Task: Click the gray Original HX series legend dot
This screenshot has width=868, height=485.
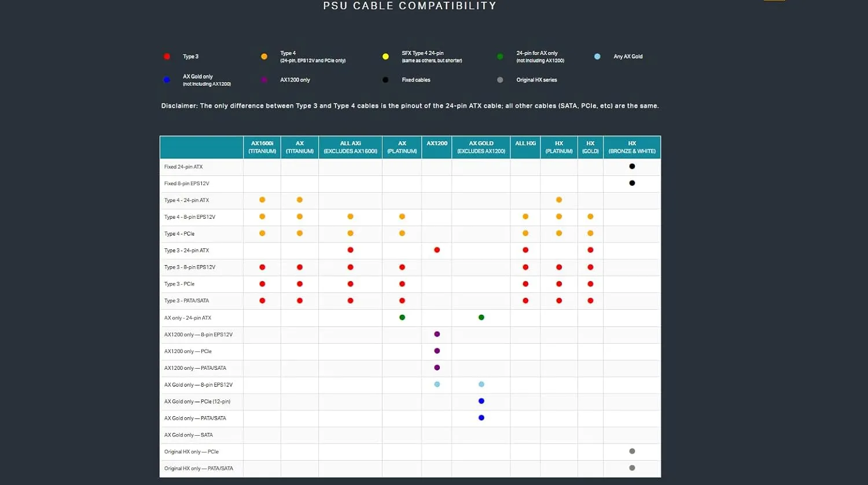Action: coord(500,80)
